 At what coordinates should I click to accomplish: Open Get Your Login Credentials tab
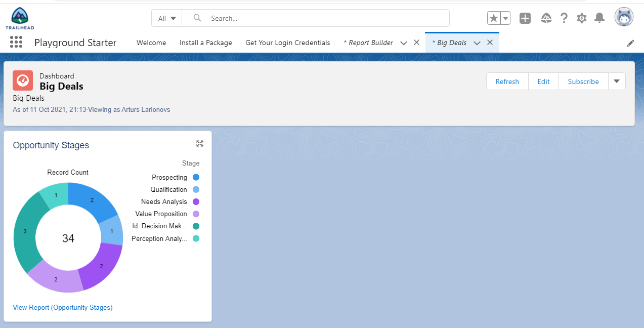pyautogui.click(x=288, y=43)
